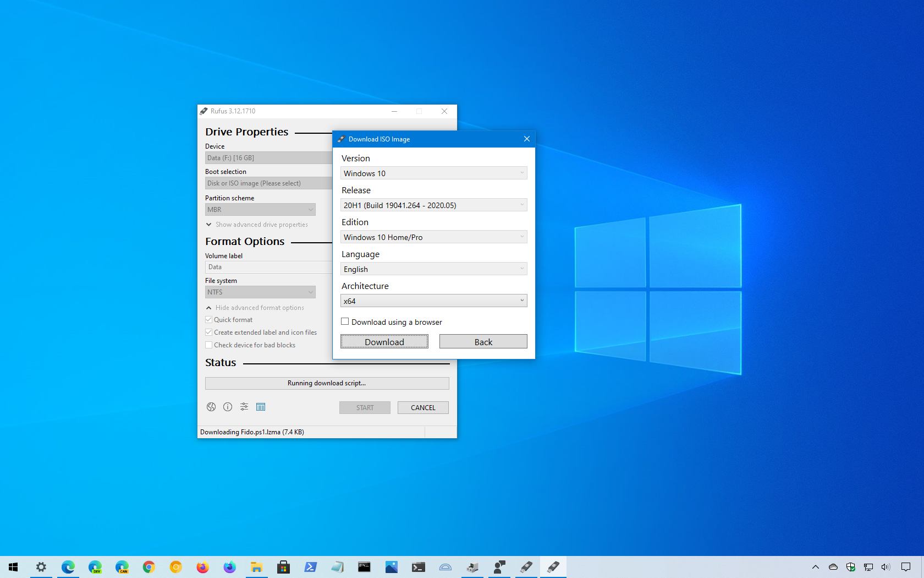Click the Running download script progress bar
This screenshot has height=578, width=924.
(x=327, y=383)
